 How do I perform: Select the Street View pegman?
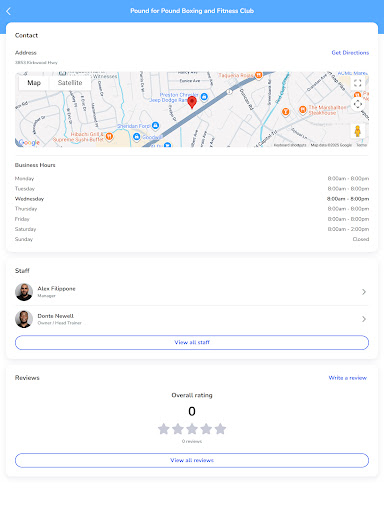[358, 131]
